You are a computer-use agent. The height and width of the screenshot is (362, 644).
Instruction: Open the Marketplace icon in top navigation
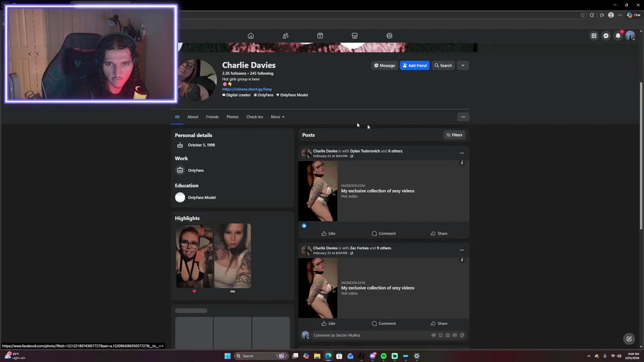[355, 36]
